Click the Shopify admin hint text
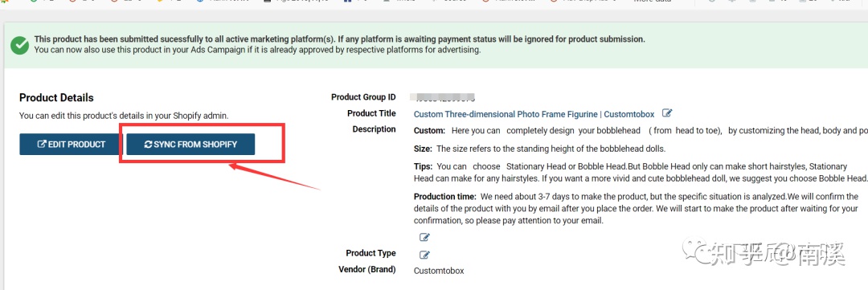Screen dimensions: 868x290 click(x=124, y=116)
